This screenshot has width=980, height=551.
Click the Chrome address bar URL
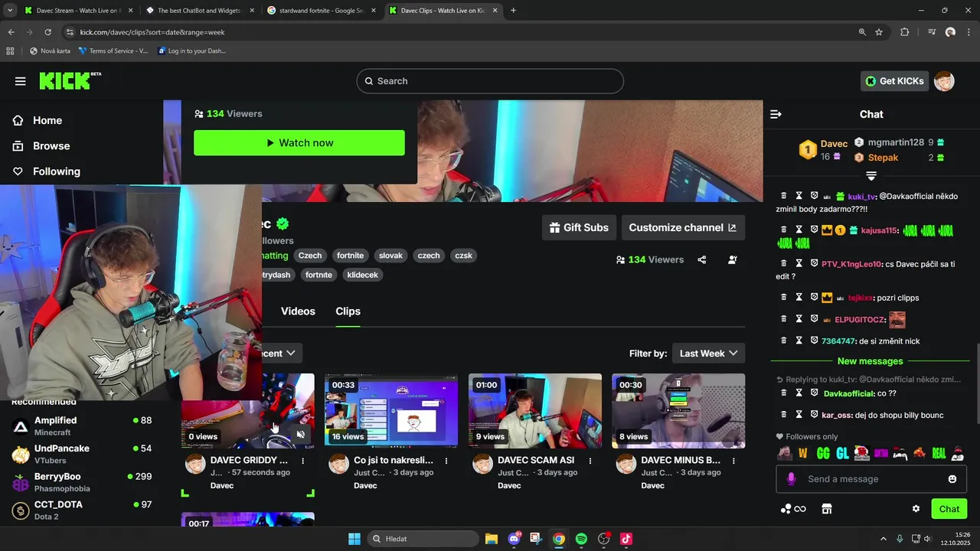pos(152,32)
